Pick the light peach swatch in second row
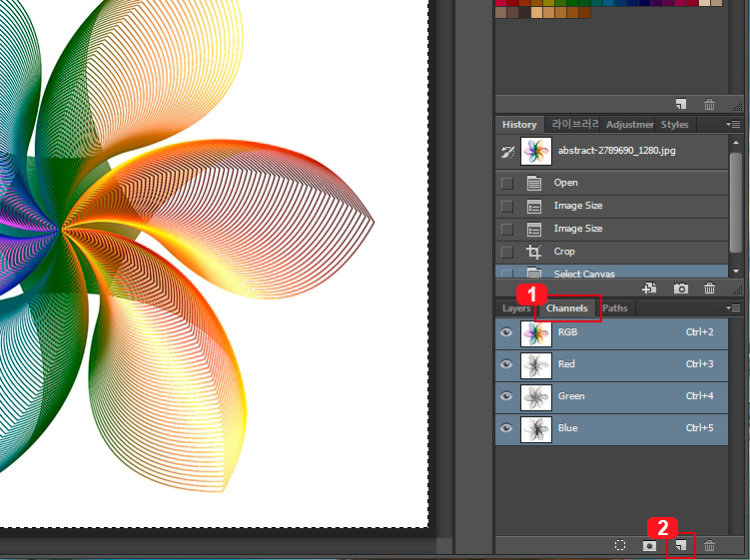750x560 pixels. tap(536, 12)
